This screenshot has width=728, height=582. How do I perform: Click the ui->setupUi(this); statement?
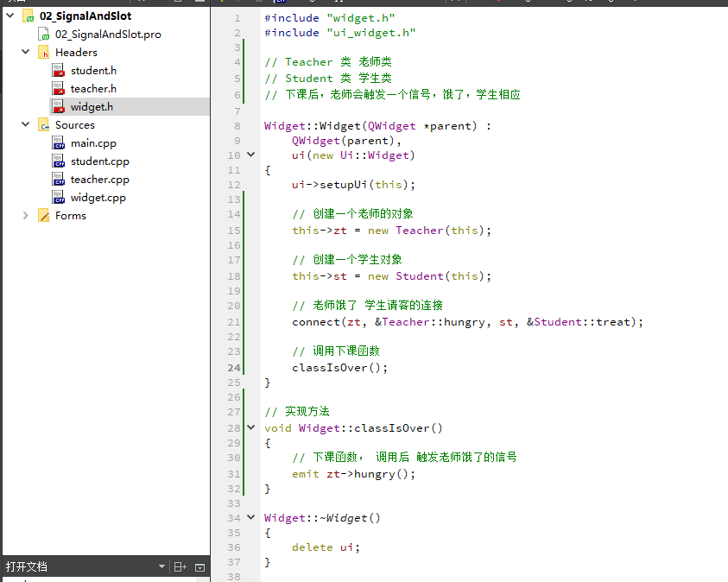click(x=353, y=185)
